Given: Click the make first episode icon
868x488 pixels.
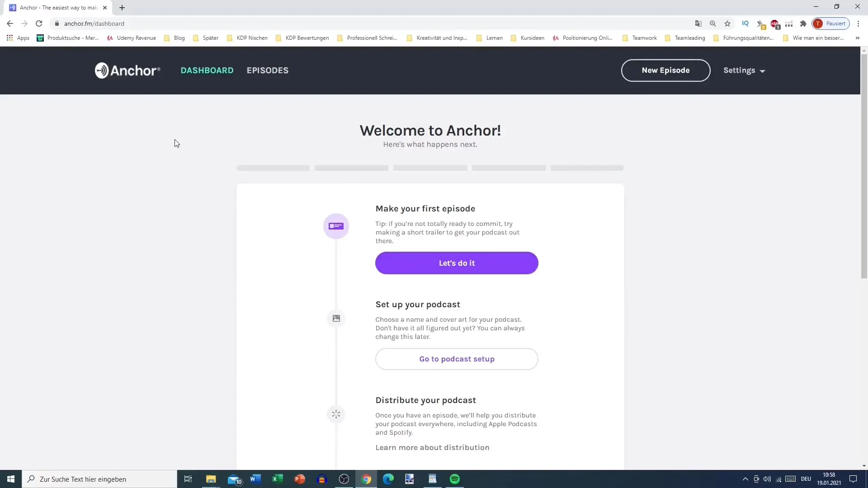Looking at the screenshot, I should coord(335,226).
